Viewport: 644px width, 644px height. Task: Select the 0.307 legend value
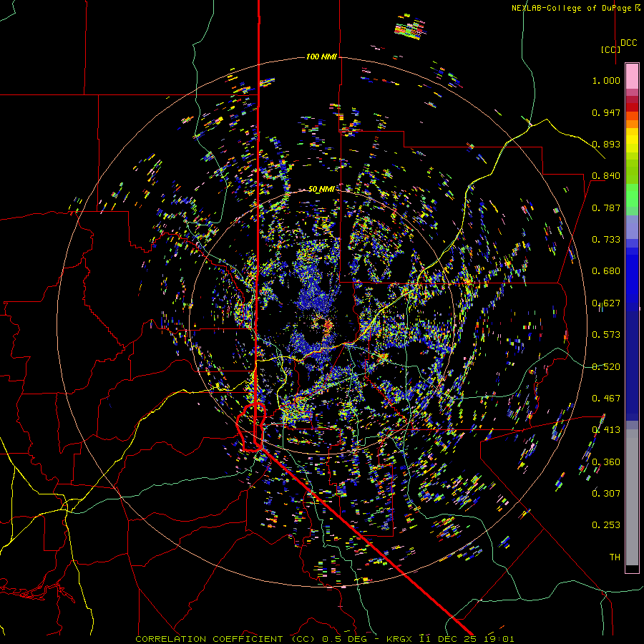pyautogui.click(x=606, y=494)
